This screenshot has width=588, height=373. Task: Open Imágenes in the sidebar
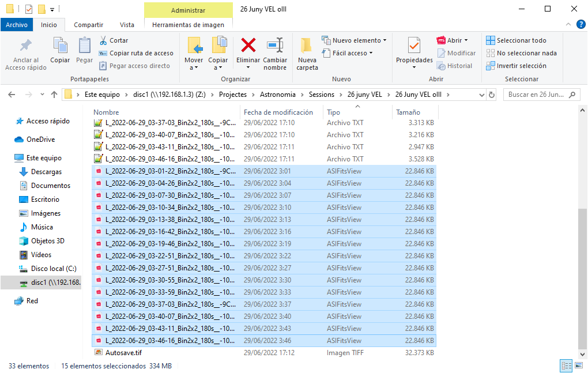click(x=46, y=213)
